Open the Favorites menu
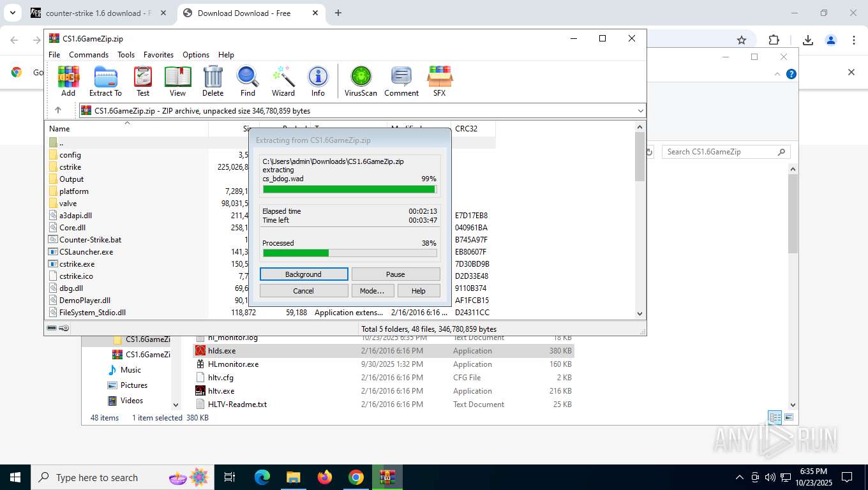 point(158,55)
